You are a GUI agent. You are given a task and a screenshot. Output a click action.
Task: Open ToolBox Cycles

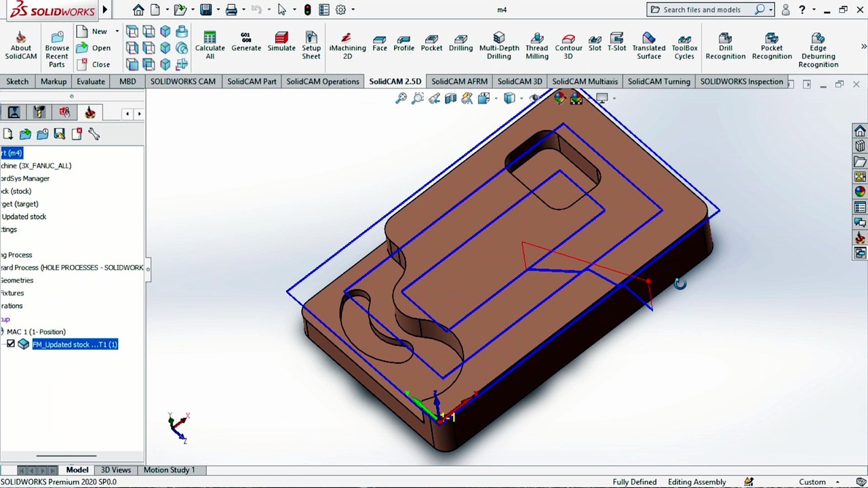click(684, 46)
